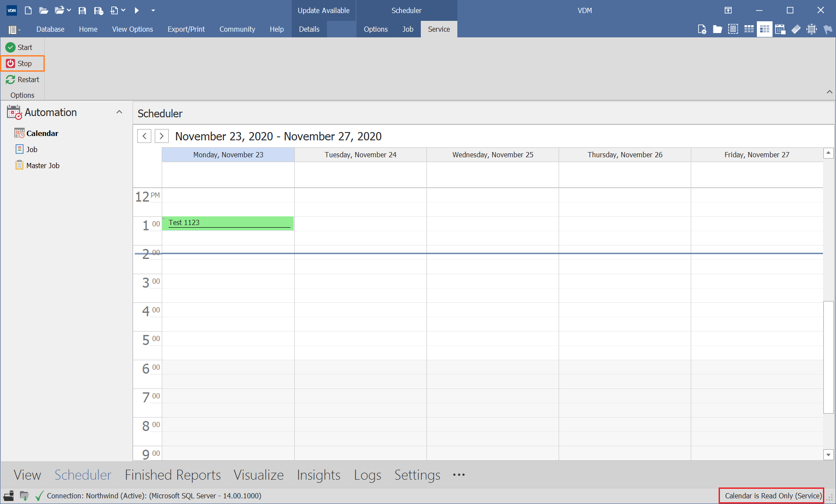Select Calendar in the Automation tree

pyautogui.click(x=42, y=133)
